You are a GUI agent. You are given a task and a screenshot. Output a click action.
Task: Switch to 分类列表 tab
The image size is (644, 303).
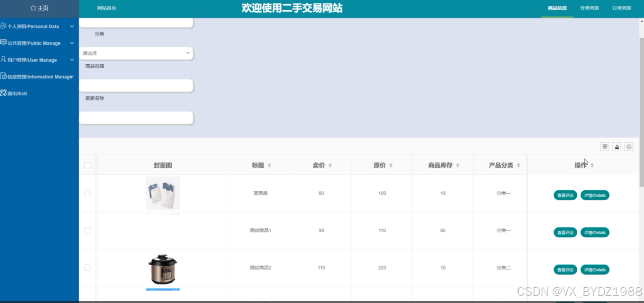point(589,8)
